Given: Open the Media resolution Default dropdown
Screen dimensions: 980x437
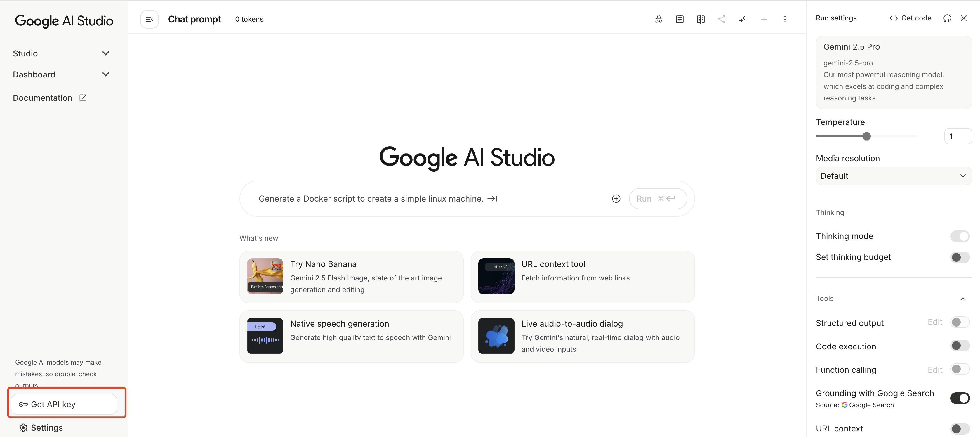Looking at the screenshot, I should pyautogui.click(x=894, y=176).
